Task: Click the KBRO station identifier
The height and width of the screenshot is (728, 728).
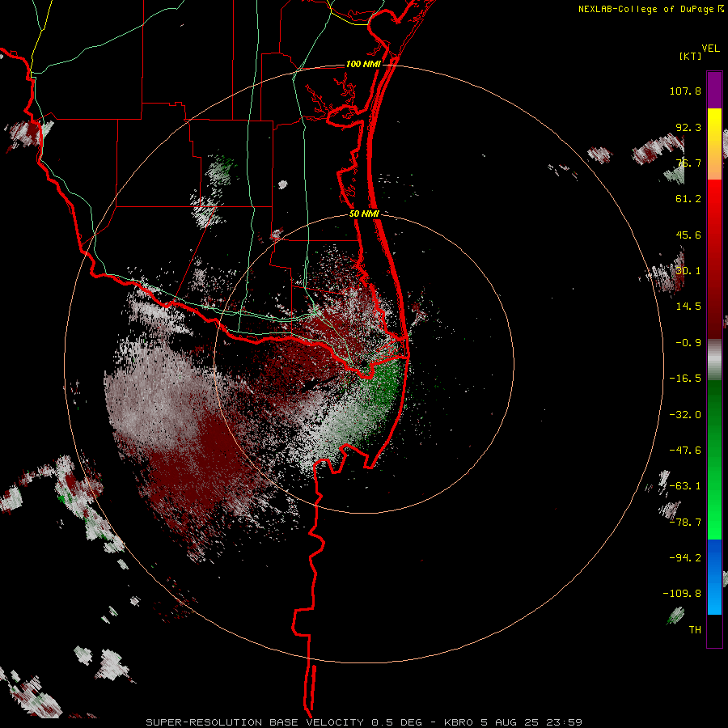Action: [x=459, y=722]
